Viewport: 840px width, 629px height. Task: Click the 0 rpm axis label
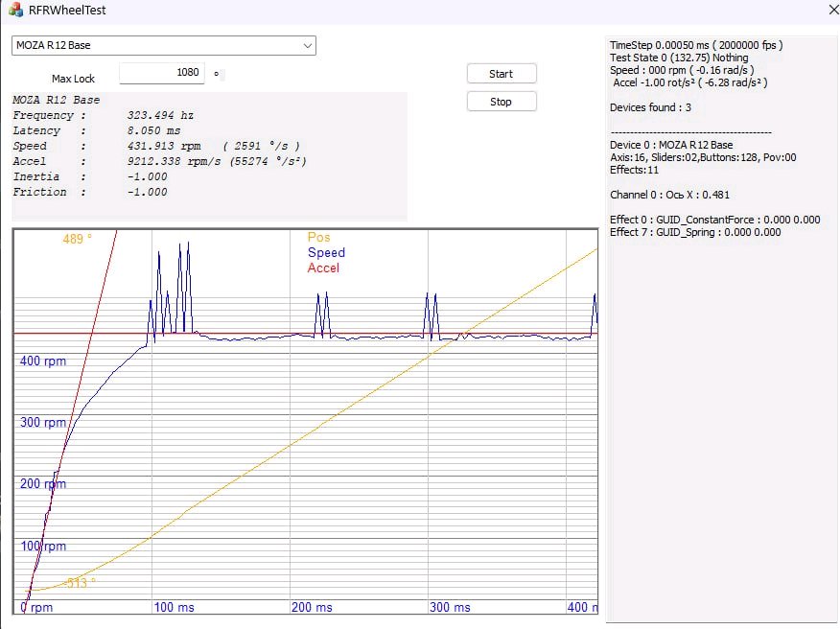click(36, 608)
